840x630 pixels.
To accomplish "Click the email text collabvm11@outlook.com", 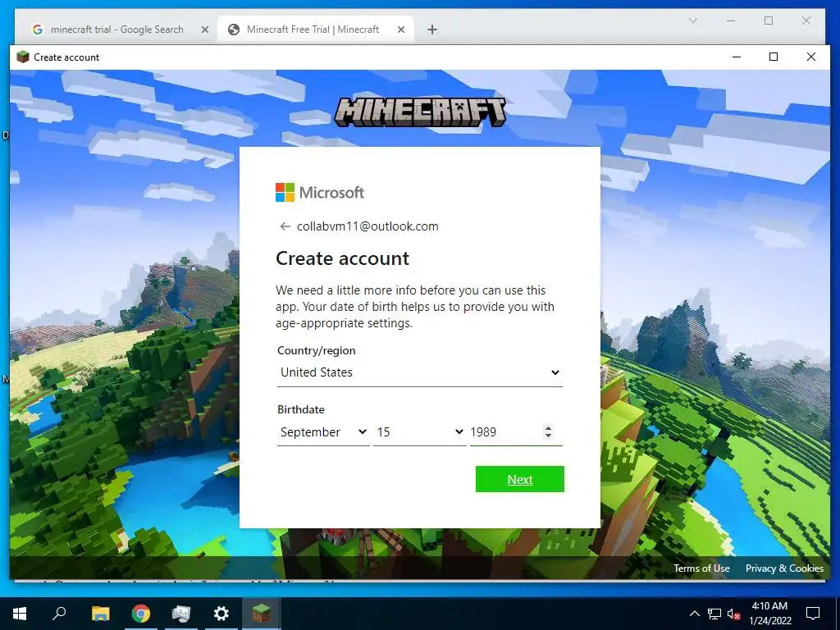I will point(367,226).
